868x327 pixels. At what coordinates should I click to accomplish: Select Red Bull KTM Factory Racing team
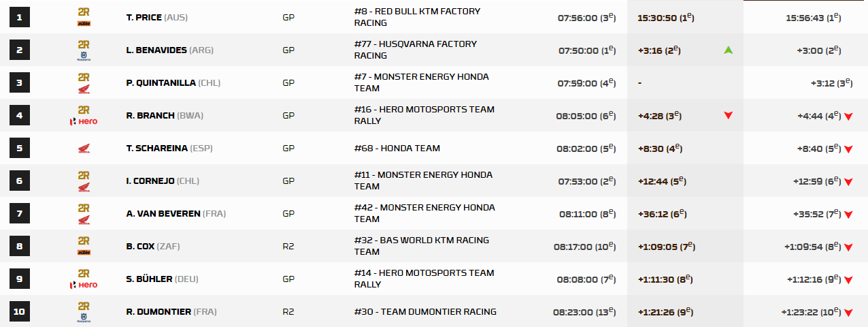pos(417,17)
